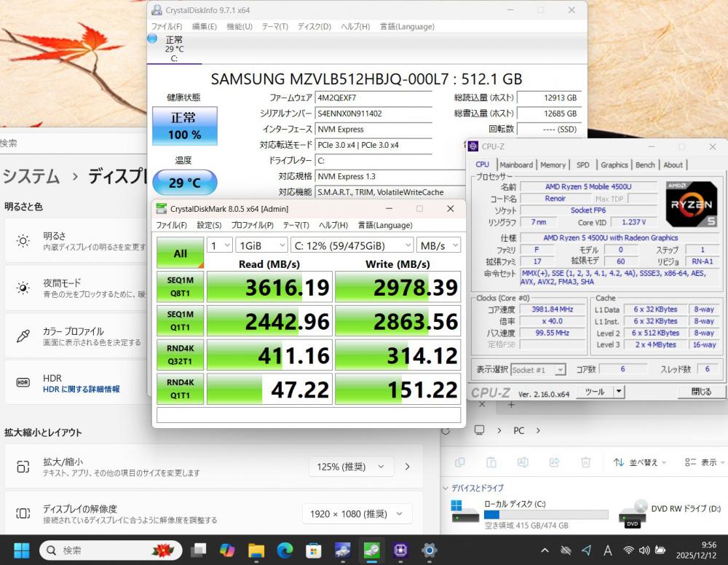
Task: Click the CPU-Z close (閉じる) button
Action: coord(701,392)
